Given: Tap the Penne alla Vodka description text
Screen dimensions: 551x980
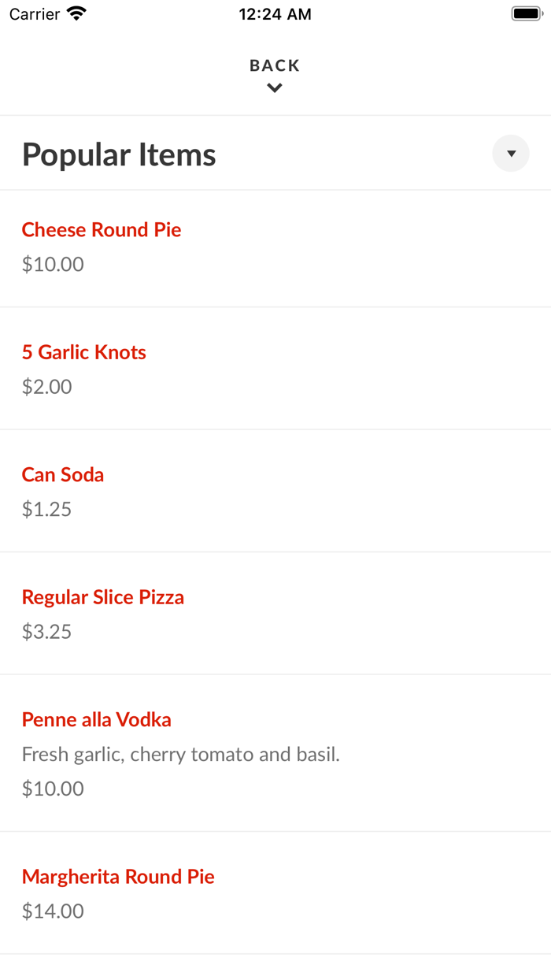Looking at the screenshot, I should point(181,754).
